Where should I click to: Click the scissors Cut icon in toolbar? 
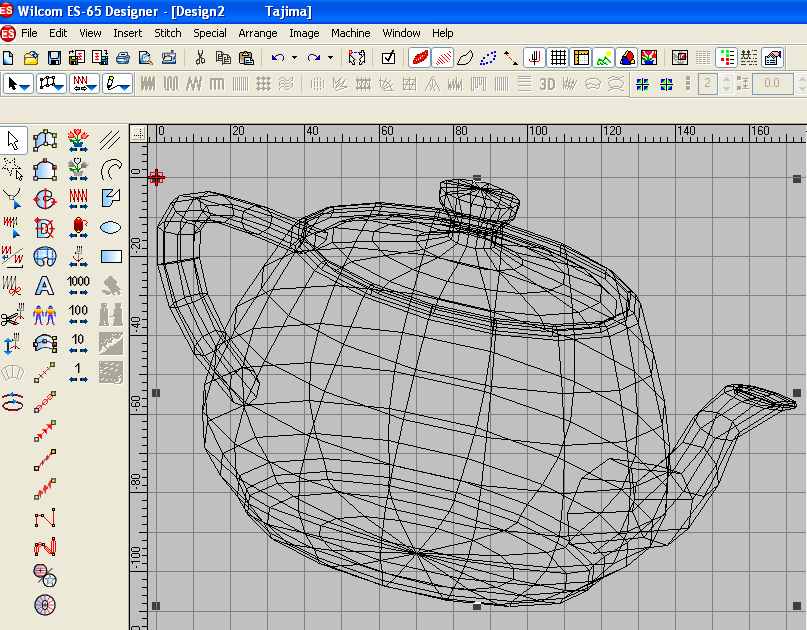(200, 58)
